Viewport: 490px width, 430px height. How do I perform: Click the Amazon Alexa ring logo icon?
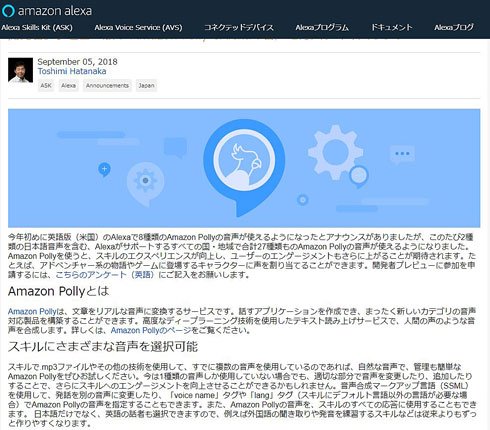[8, 11]
